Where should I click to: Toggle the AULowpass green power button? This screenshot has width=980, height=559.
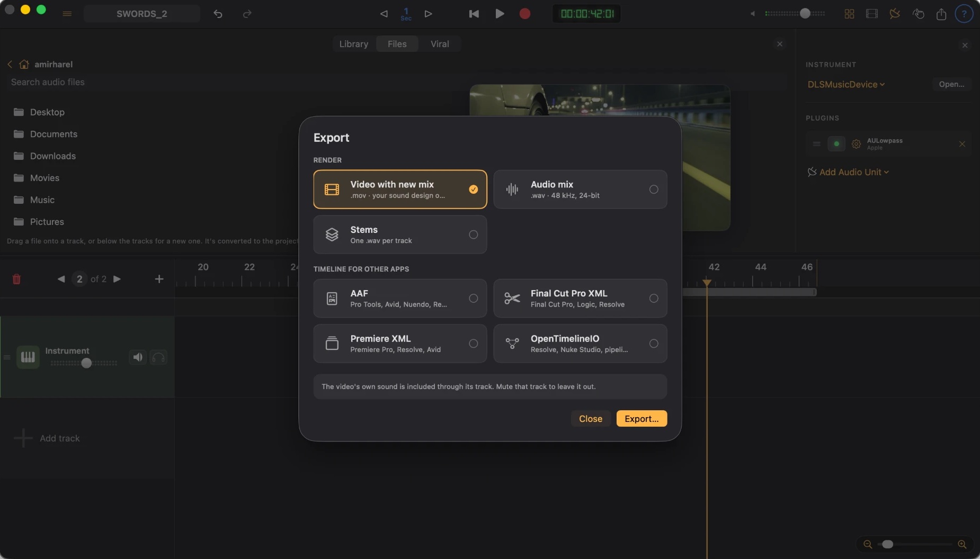pyautogui.click(x=836, y=144)
